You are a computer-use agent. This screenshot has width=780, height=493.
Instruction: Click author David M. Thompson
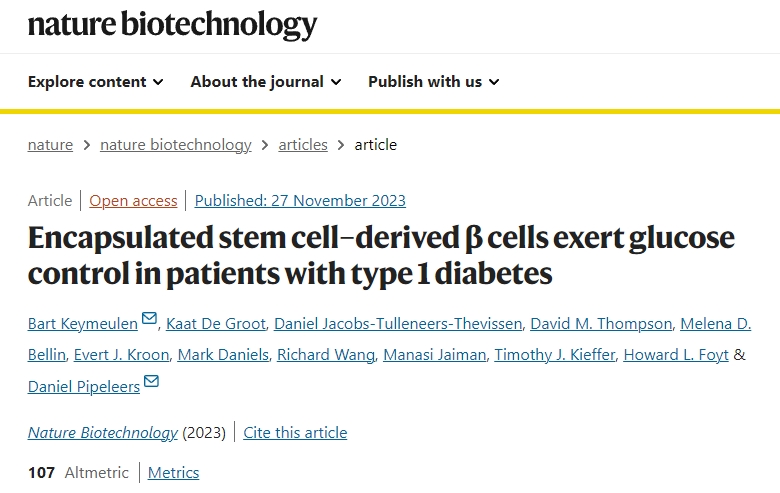[601, 324]
